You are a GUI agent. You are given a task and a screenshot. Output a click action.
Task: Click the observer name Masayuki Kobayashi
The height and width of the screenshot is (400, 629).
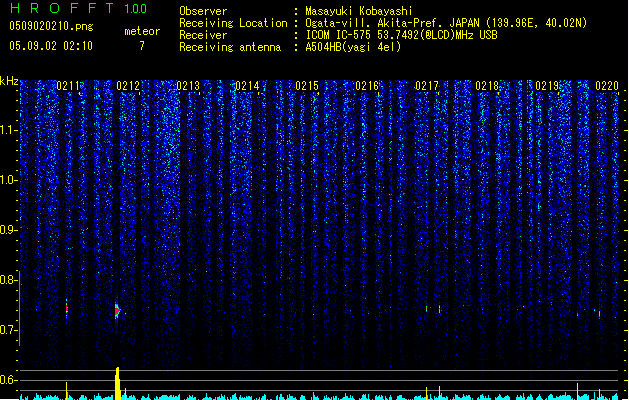tap(359, 11)
